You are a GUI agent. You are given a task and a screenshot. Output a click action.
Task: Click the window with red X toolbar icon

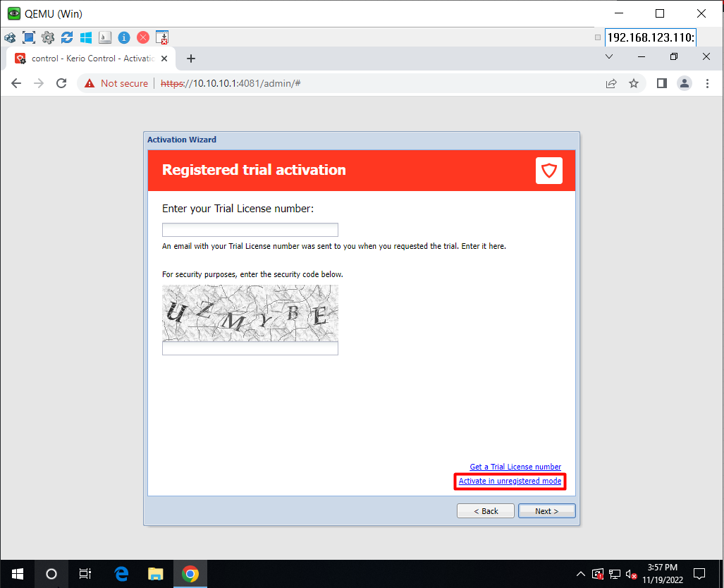point(162,37)
